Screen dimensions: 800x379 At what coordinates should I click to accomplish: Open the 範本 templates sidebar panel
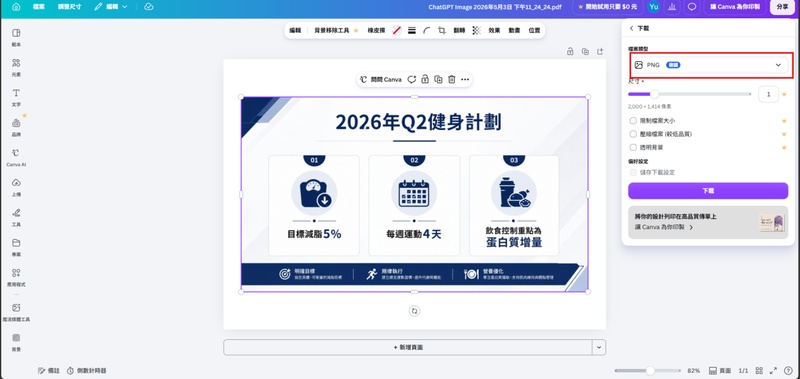16,38
